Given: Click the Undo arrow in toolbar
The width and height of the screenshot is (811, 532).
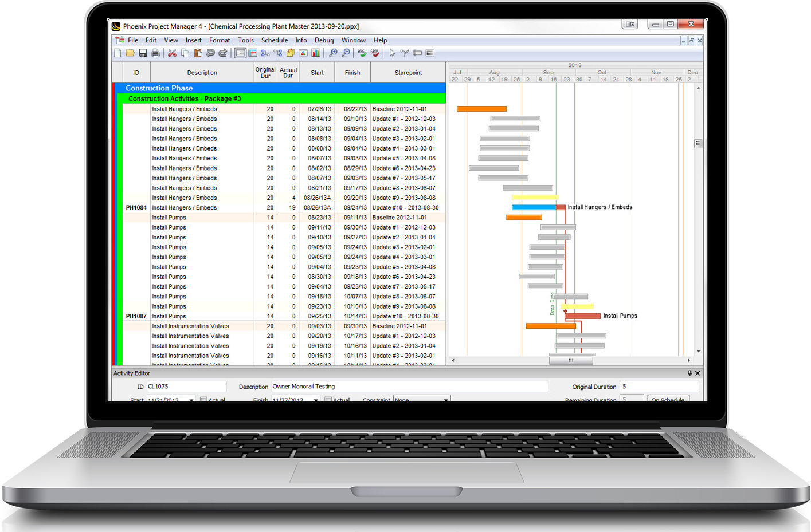Looking at the screenshot, I should click(210, 53).
